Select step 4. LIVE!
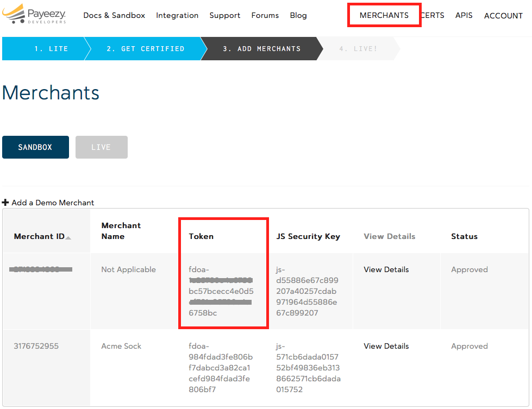This screenshot has width=532, height=409. (x=358, y=48)
